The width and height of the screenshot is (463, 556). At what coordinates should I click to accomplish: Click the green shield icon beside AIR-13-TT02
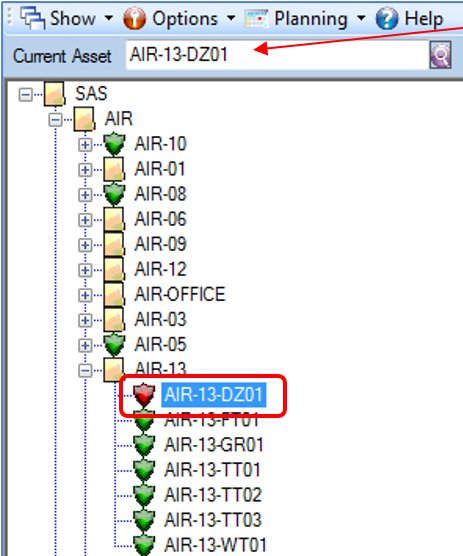(x=144, y=495)
